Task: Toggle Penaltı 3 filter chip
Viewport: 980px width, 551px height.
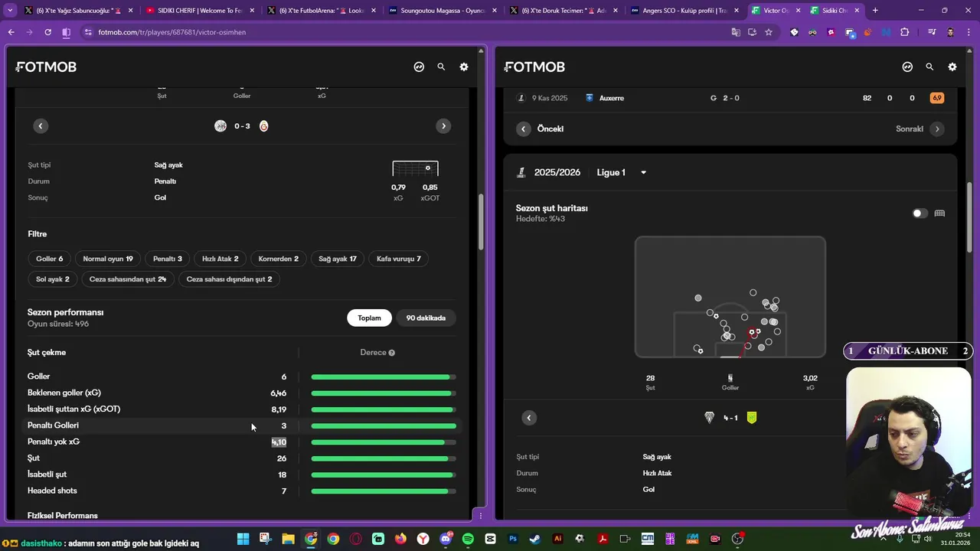Action: point(168,259)
